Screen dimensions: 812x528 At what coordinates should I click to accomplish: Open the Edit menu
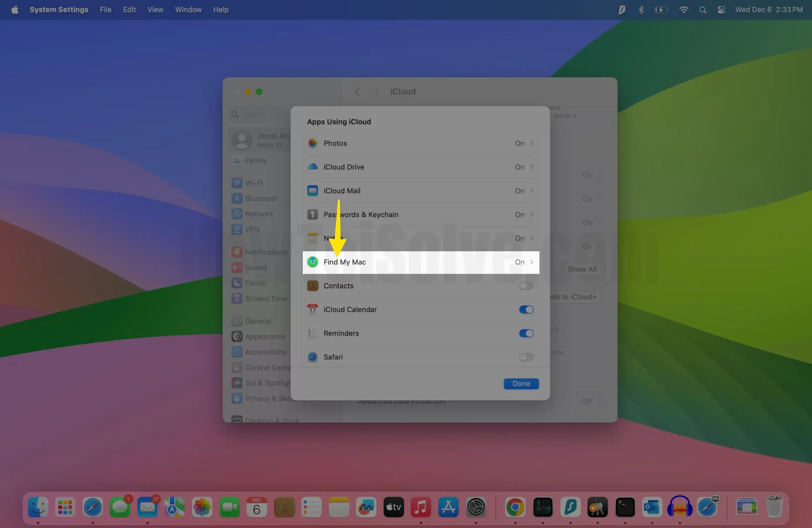(129, 10)
